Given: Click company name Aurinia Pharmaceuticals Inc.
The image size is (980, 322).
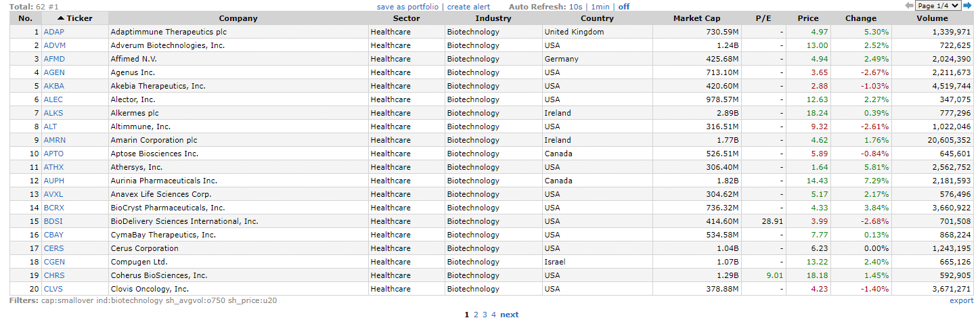Looking at the screenshot, I should point(164,181).
